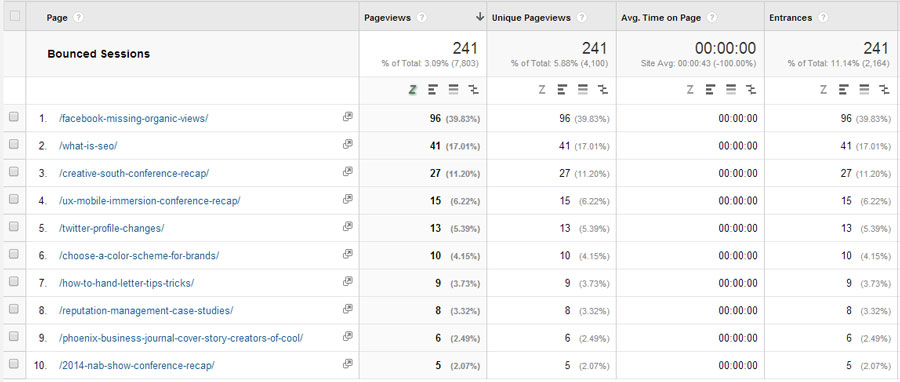Open the /creative-south-conference-recap/ page link

pyautogui.click(x=134, y=174)
